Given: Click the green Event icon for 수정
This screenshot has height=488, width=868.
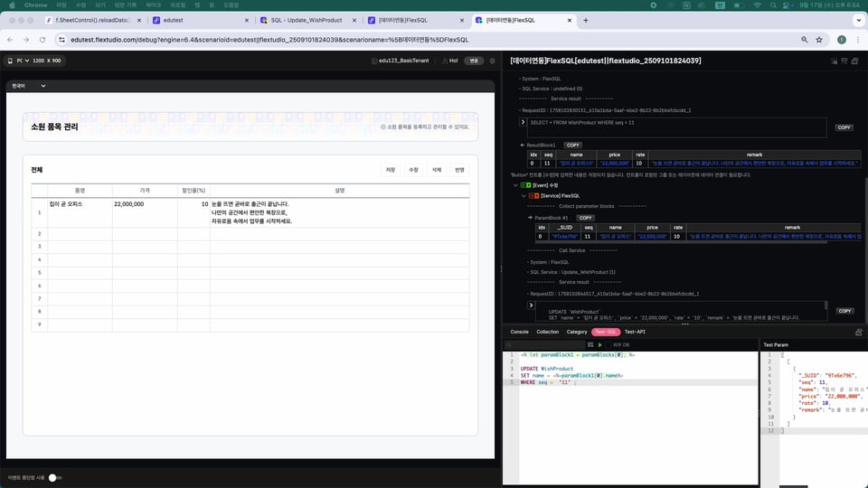Looking at the screenshot, I should pos(526,185).
